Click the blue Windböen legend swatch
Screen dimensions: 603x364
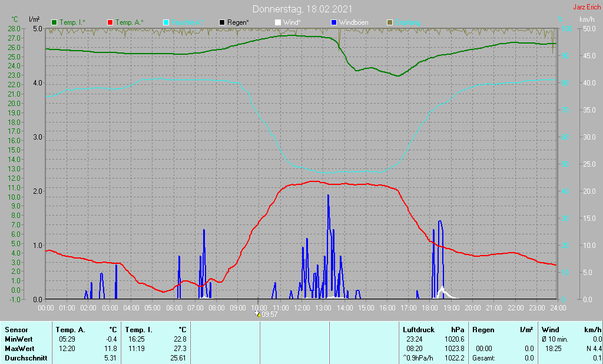click(x=334, y=23)
